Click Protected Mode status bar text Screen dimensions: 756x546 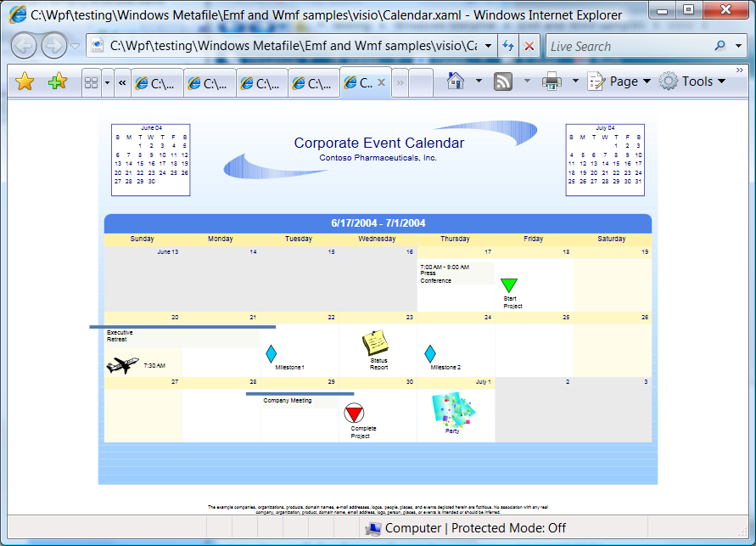click(508, 528)
